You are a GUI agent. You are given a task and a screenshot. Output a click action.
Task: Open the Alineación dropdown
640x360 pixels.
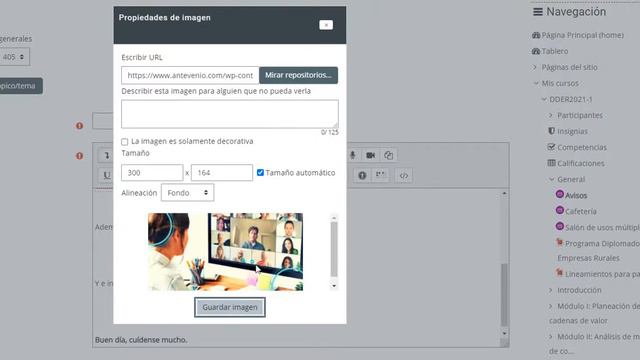point(187,193)
